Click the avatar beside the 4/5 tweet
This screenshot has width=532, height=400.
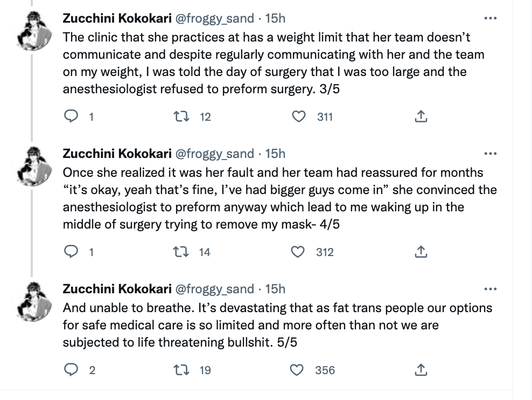point(34,167)
